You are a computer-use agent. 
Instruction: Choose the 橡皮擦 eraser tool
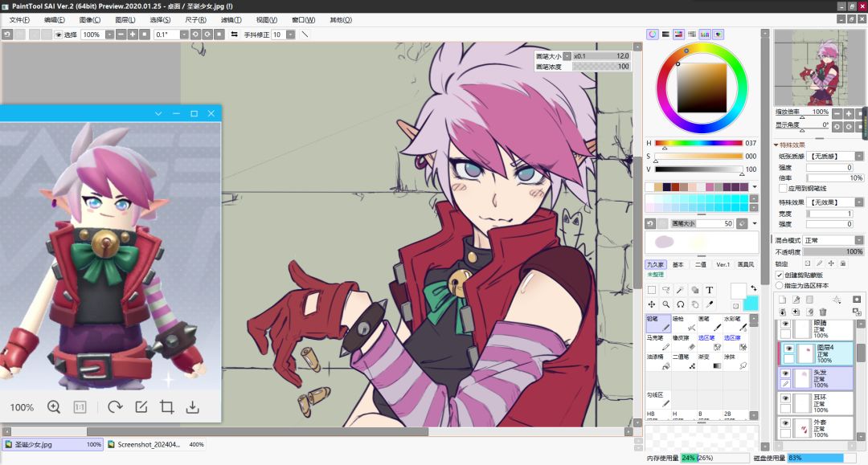click(x=684, y=342)
